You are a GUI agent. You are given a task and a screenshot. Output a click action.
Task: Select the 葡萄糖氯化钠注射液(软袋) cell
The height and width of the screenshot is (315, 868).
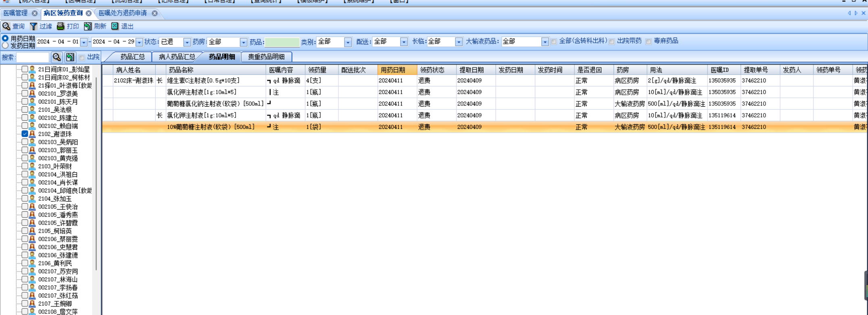215,104
